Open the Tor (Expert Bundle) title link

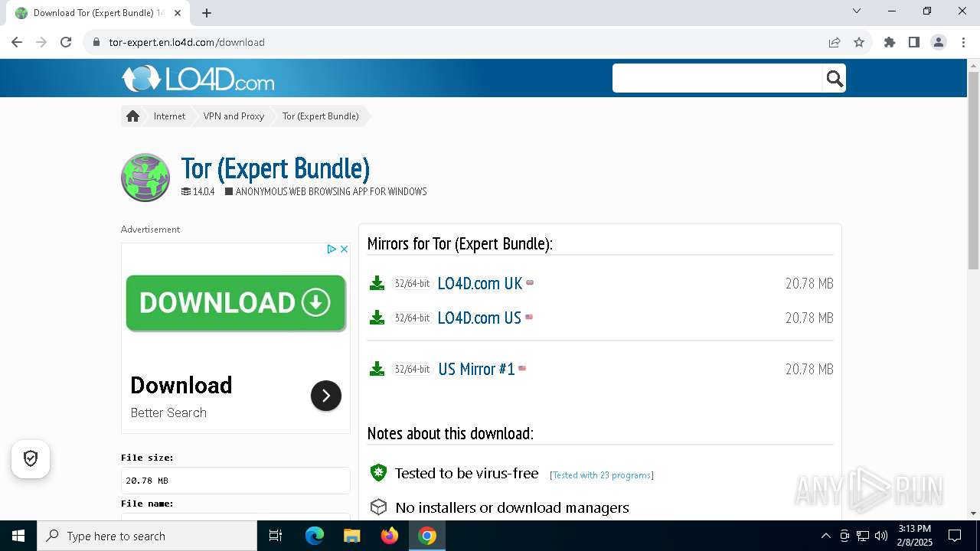276,168
